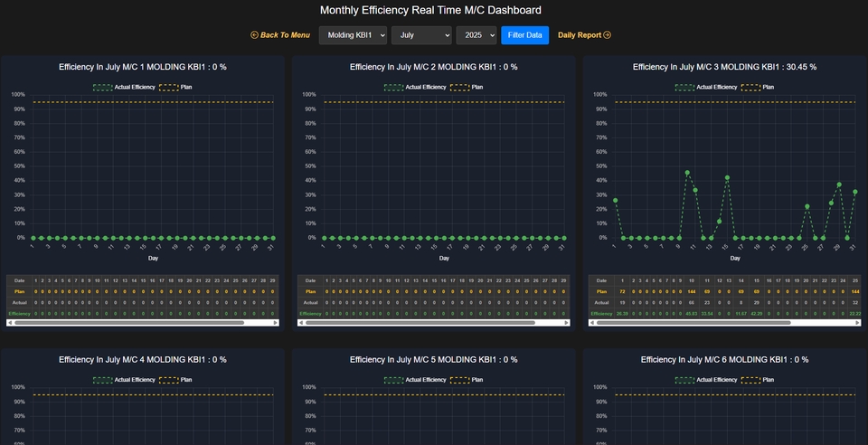Open the Daily Report link

tap(579, 35)
